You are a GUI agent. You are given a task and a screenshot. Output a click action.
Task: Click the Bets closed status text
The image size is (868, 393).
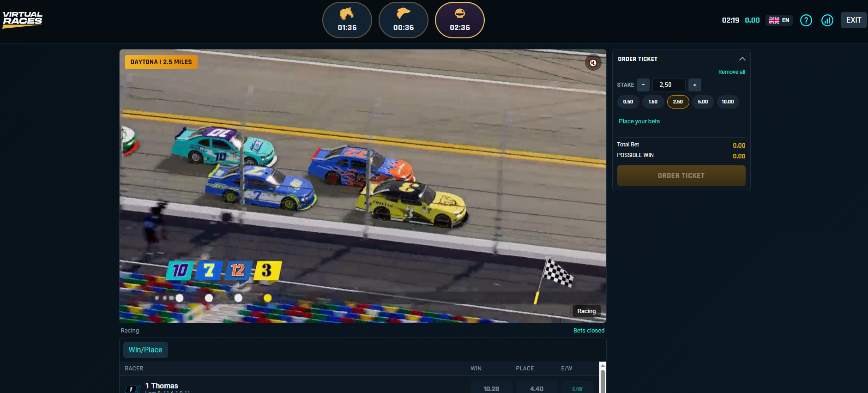589,331
